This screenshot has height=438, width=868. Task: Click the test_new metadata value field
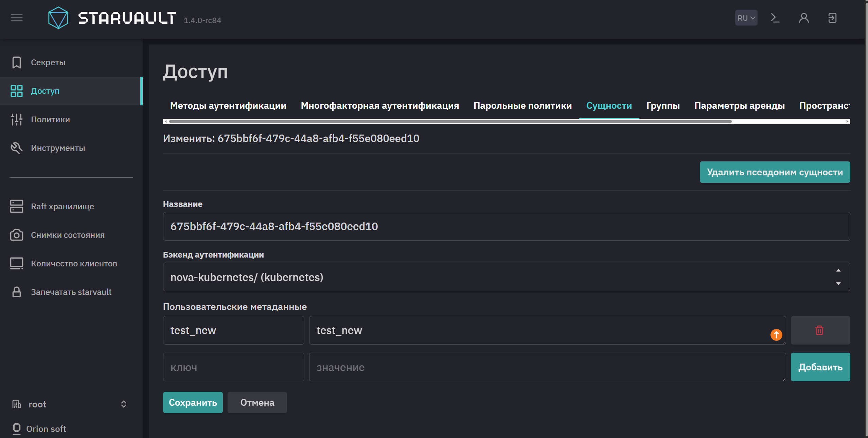[x=547, y=330]
